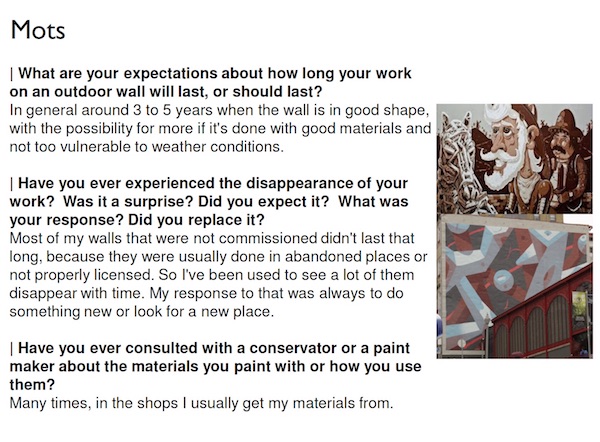Screen dimensions: 600x442
Task: Click the phrase "Did you replace it?"
Action: [x=196, y=220]
